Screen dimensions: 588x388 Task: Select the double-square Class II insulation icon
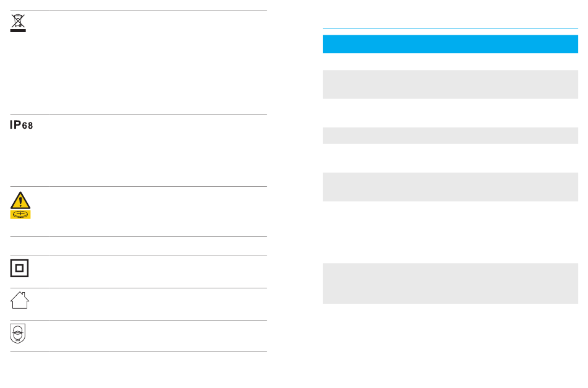click(20, 268)
